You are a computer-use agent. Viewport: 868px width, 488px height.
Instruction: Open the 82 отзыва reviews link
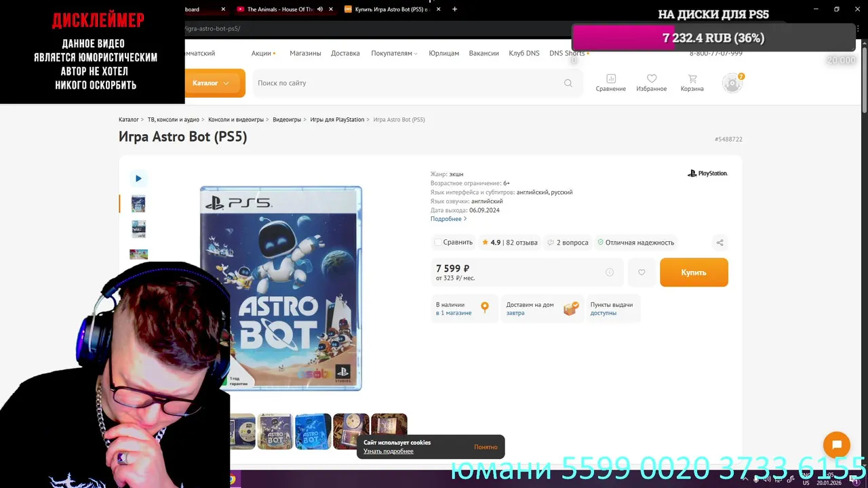pos(521,243)
